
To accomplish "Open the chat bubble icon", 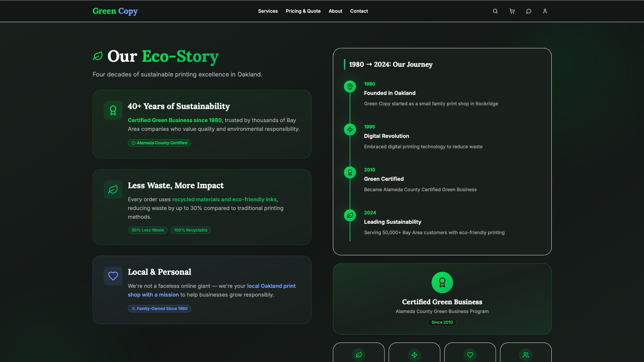I will tap(529, 11).
